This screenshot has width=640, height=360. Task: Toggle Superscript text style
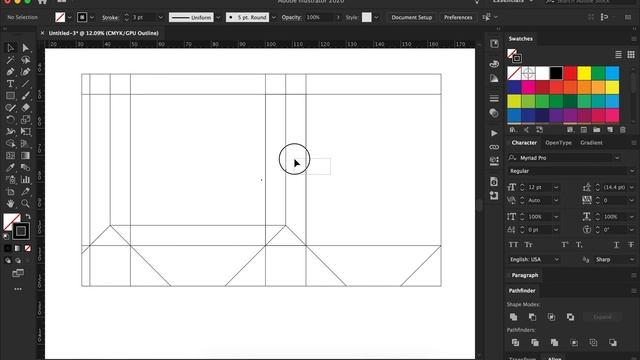tap(565, 245)
